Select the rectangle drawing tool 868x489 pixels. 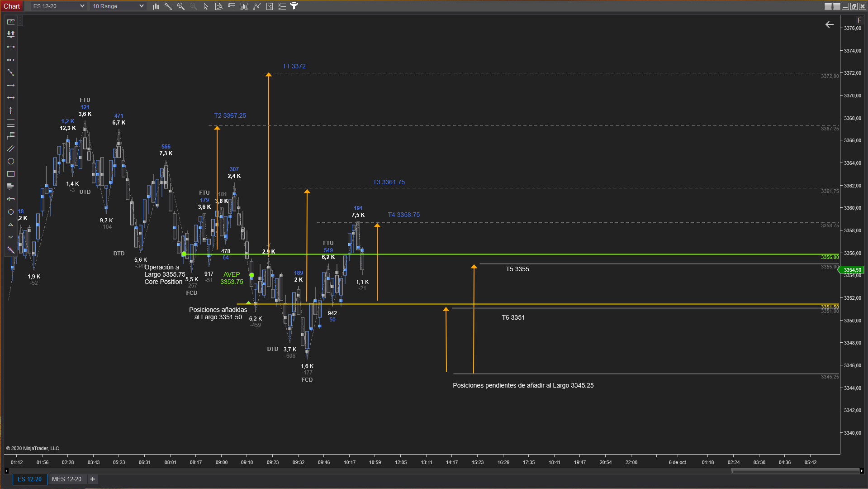[11, 174]
